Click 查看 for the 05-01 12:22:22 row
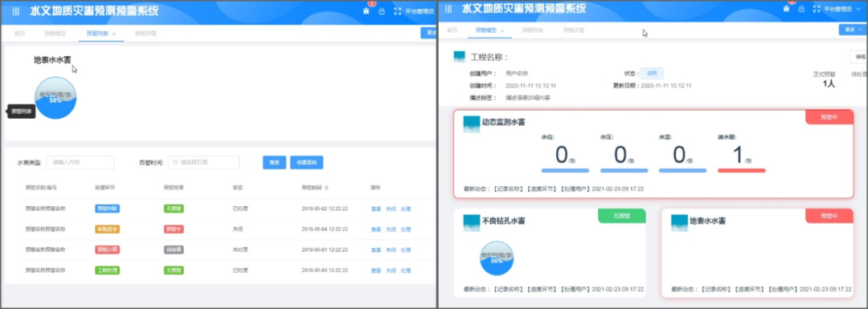868x309 pixels. (x=376, y=250)
